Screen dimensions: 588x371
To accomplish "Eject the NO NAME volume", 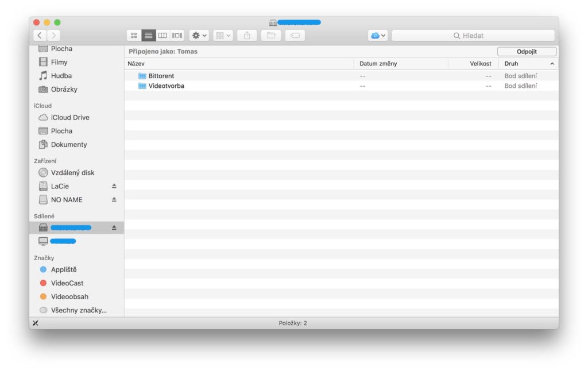I will pos(113,199).
